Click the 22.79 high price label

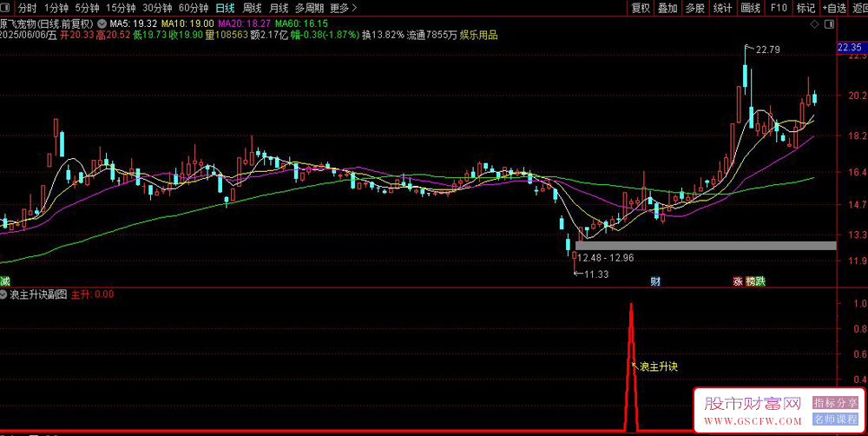pyautogui.click(x=768, y=50)
